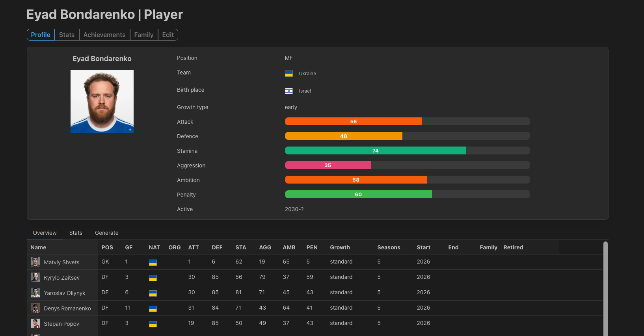Image resolution: width=644 pixels, height=336 pixels.
Task: Open Kyrylo Zaitsev's avatar thumbnail
Action: coord(35,277)
